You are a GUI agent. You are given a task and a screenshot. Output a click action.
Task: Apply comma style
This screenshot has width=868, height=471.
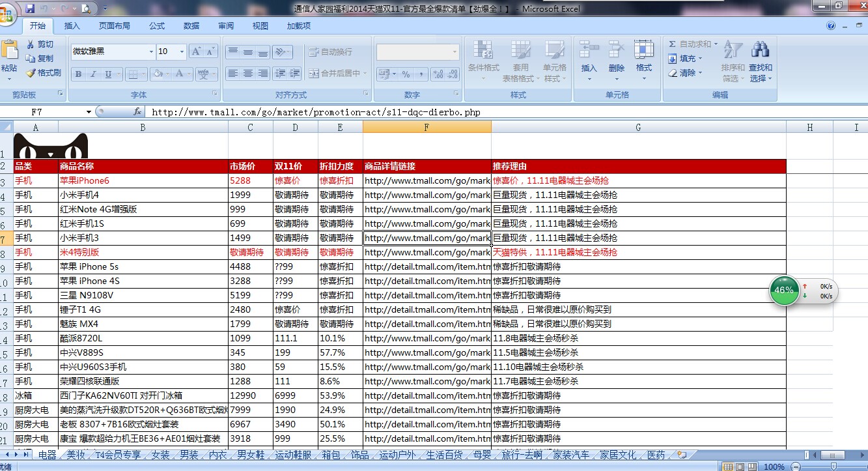(x=420, y=74)
